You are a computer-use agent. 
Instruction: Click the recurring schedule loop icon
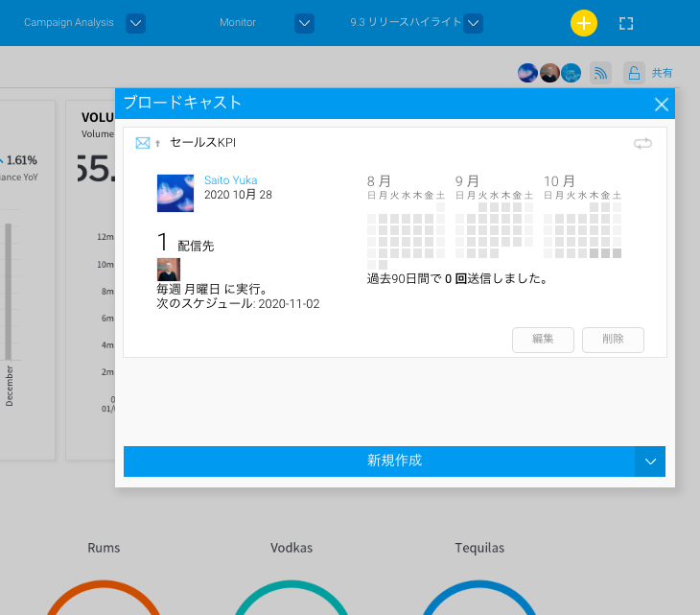642,143
